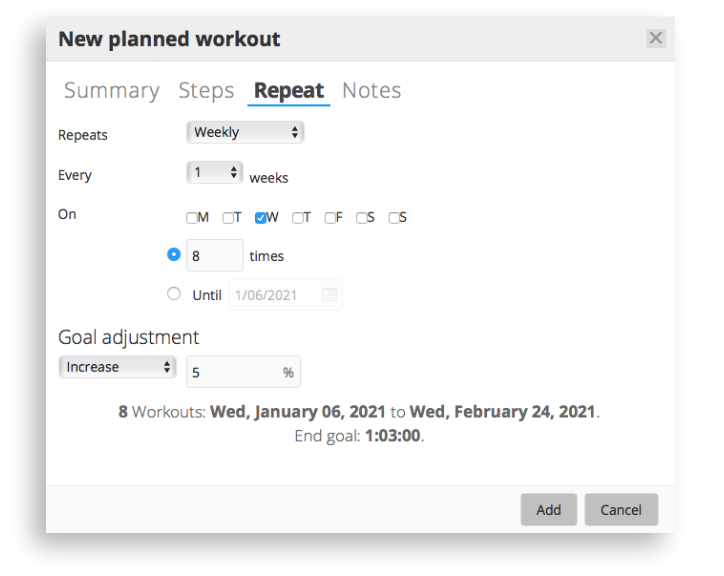Open the Notes tab
724x576 pixels.
pyautogui.click(x=372, y=90)
